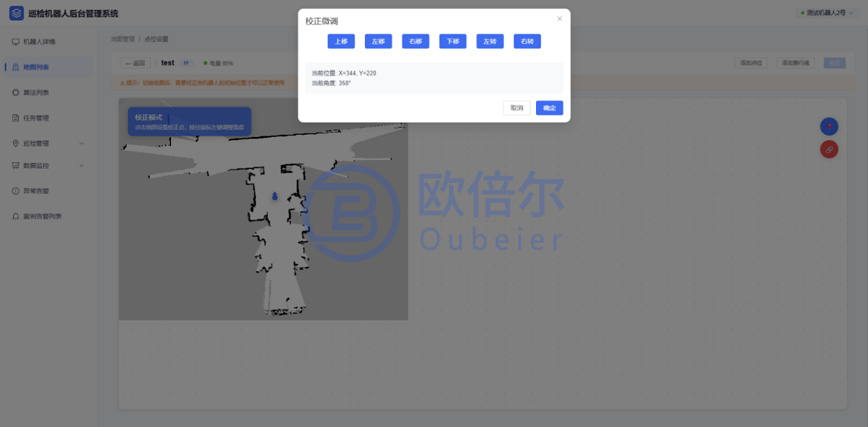Click the blue pin floating button
Image resolution: width=868 pixels, height=427 pixels.
(x=829, y=127)
